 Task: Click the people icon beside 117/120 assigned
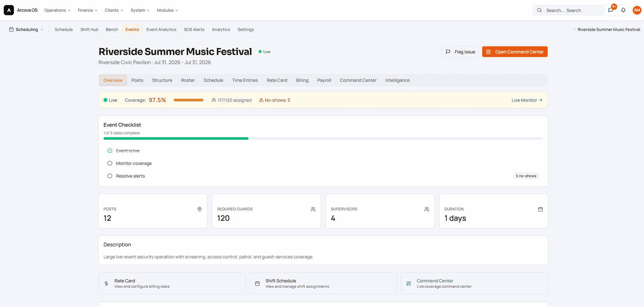(x=214, y=100)
